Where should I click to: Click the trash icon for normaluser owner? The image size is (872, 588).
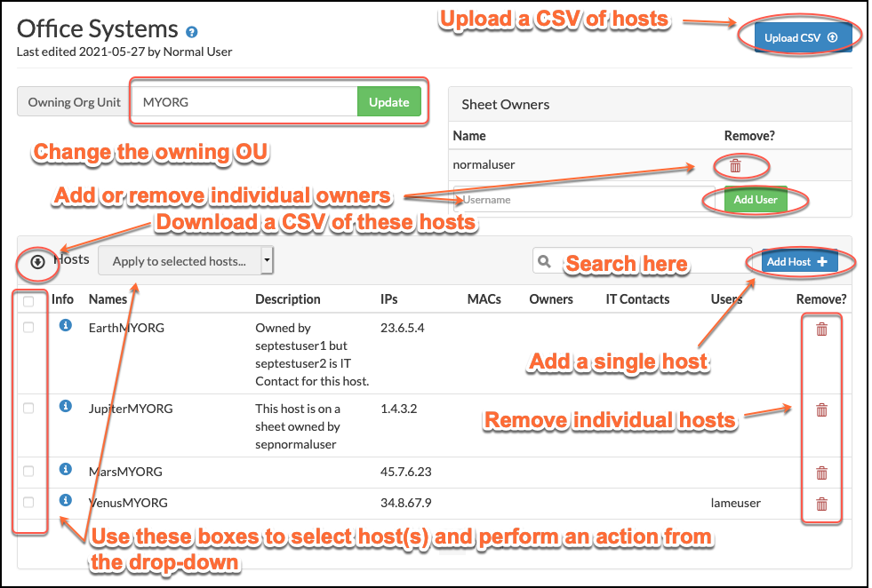(735, 165)
